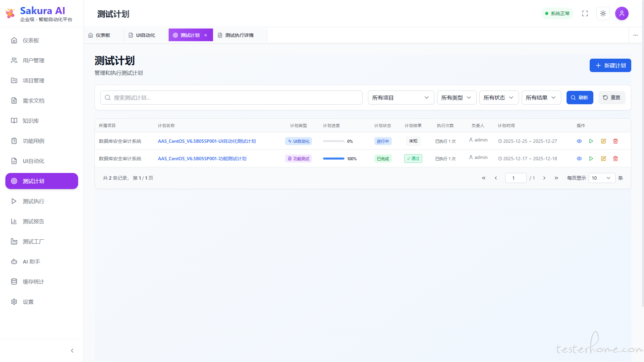
Task: Open page size dropdown showing 10
Action: click(x=602, y=178)
